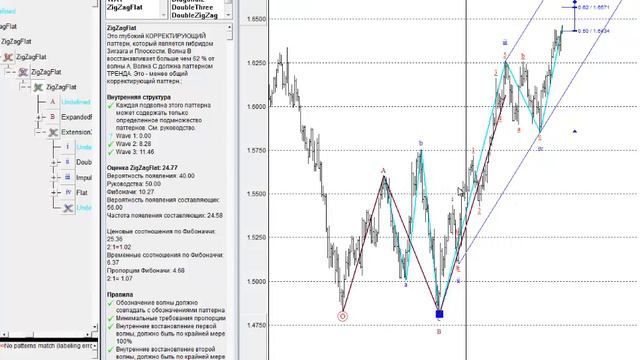Viewport: 640px width, 360px height.
Task: Select the wave iii icon beside Impul
Action: click(68, 178)
